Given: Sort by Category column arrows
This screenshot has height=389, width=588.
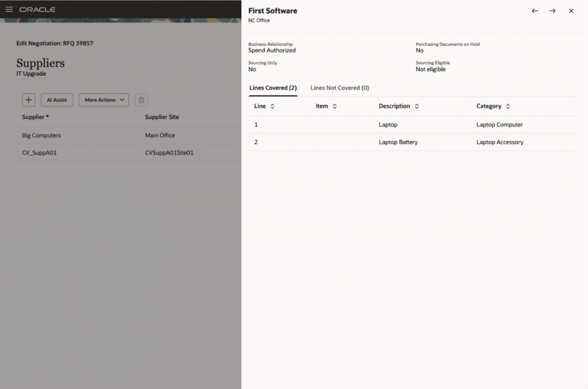Looking at the screenshot, I should [508, 106].
